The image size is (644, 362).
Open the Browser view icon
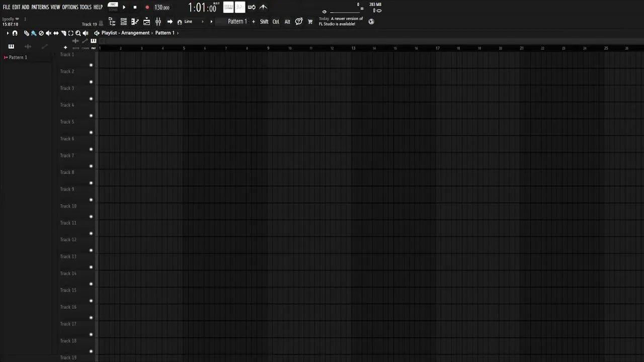[112, 22]
